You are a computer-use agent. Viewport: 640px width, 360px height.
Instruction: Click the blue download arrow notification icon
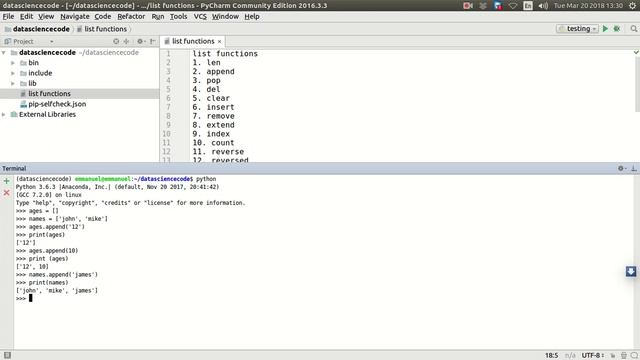pyautogui.click(x=631, y=271)
